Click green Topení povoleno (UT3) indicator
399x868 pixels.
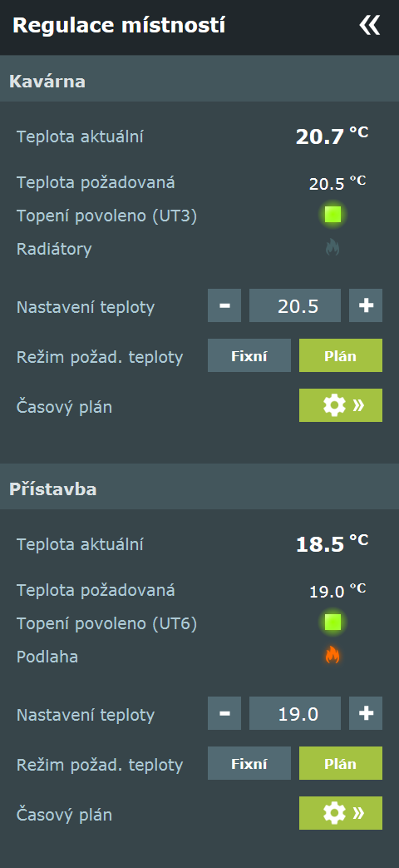332,214
